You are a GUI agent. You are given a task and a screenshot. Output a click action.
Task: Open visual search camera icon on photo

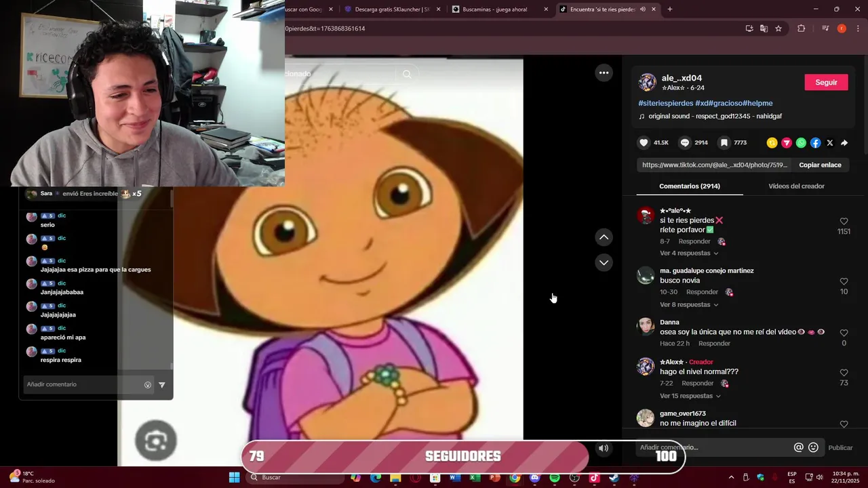tap(156, 441)
